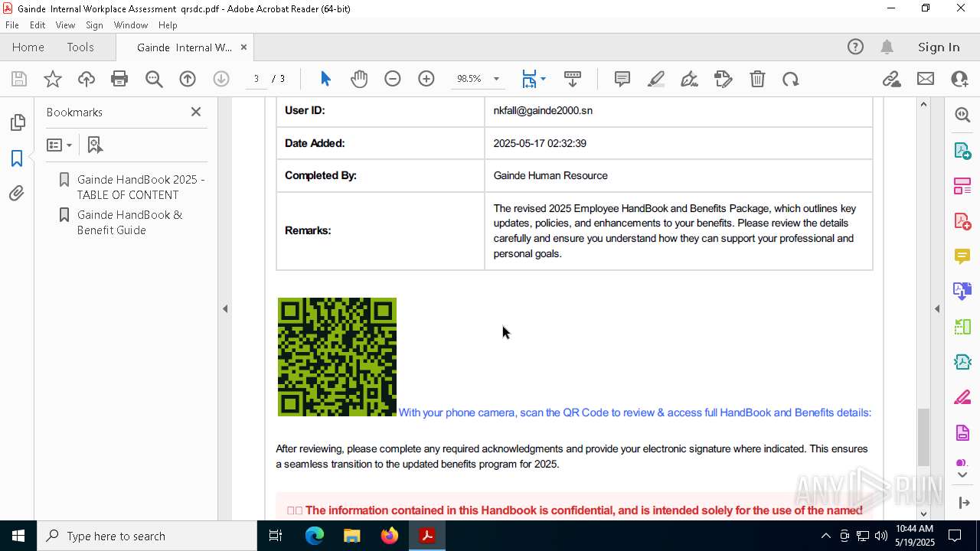This screenshot has height=551, width=980.
Task: Collapse the left navigation pane
Action: click(225, 308)
